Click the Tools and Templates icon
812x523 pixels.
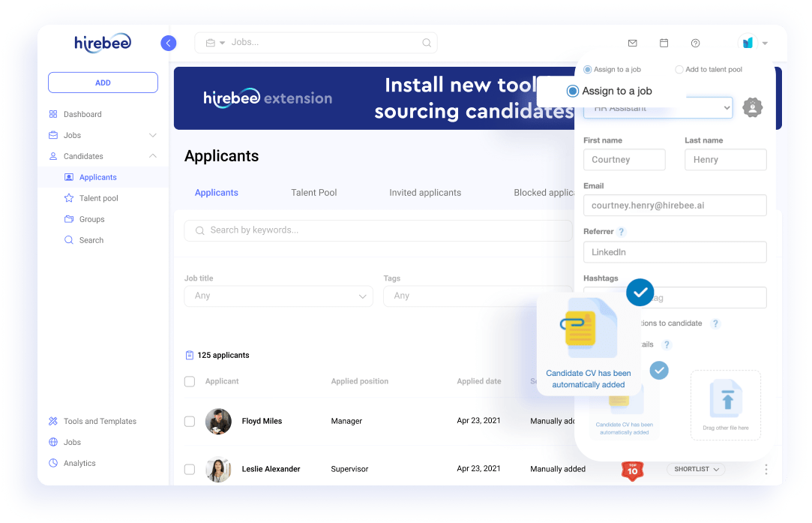52,421
